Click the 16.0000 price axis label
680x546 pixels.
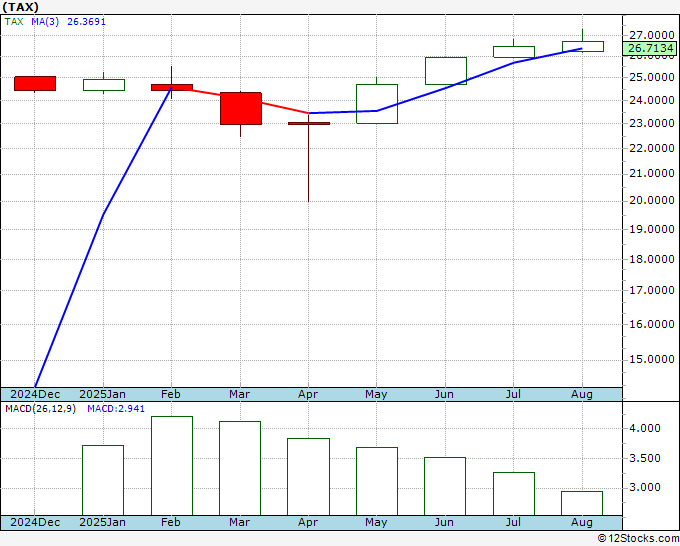coord(651,324)
